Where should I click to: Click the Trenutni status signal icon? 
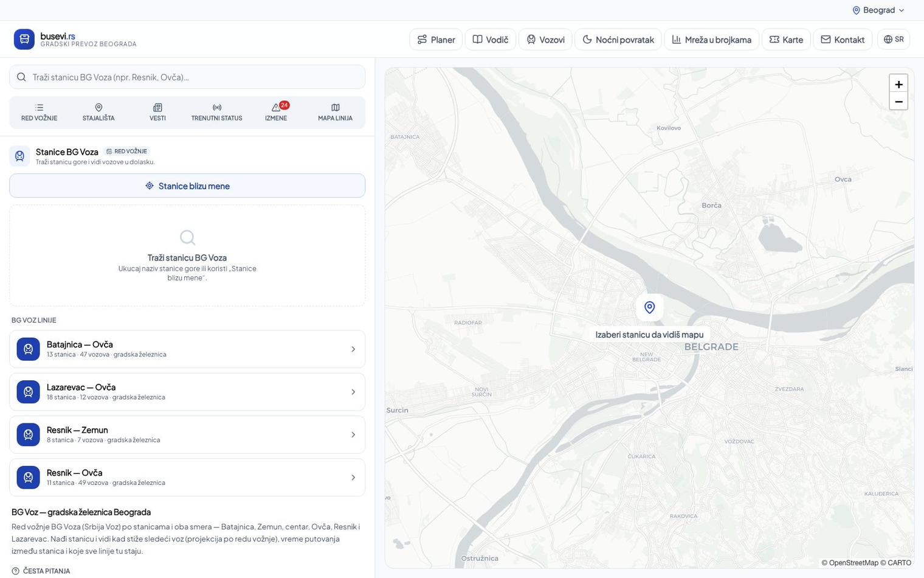tap(217, 108)
